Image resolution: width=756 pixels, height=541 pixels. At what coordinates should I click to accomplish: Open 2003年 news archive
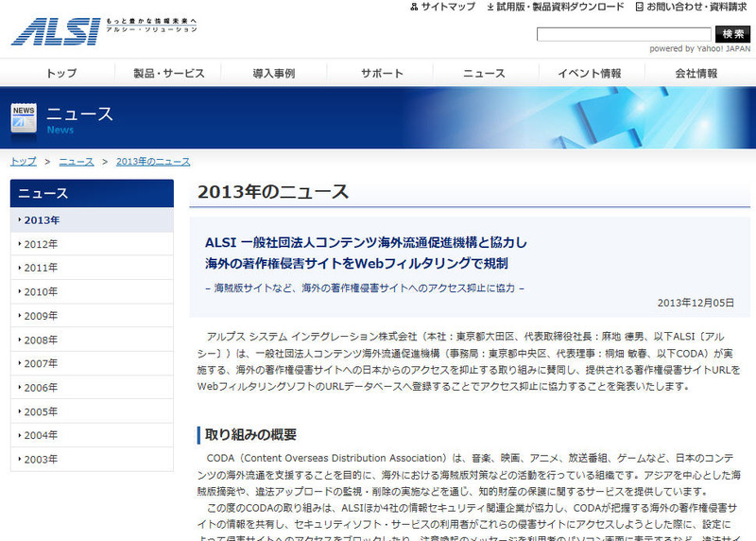tap(41, 459)
